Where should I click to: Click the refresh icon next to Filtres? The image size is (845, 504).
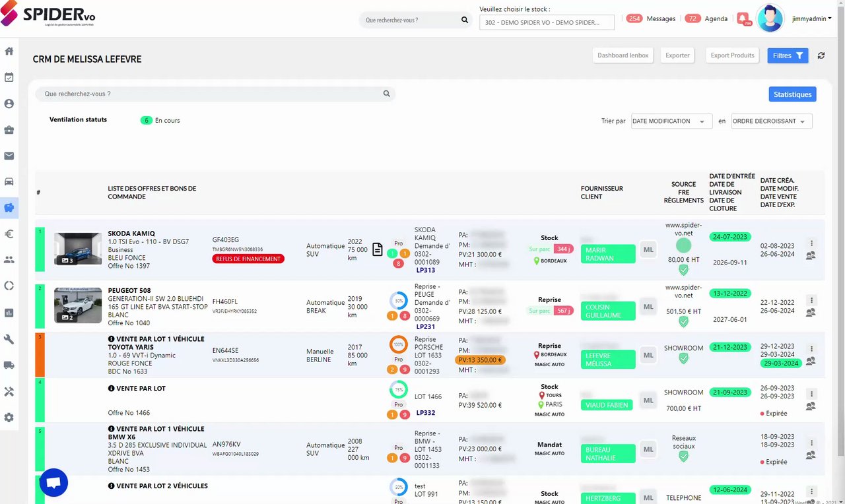coord(821,55)
